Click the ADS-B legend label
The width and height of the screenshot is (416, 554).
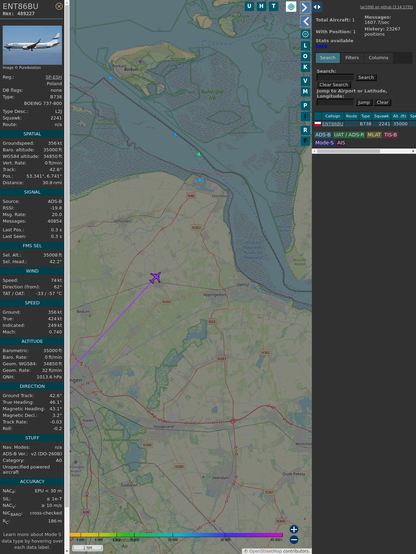(322, 135)
